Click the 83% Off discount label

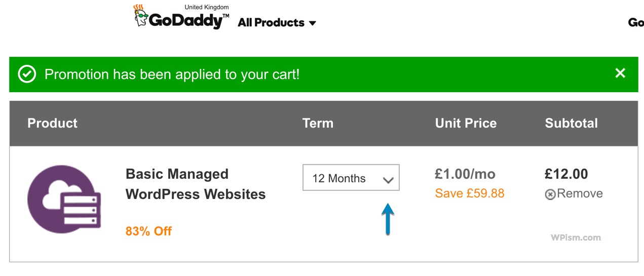click(x=148, y=231)
